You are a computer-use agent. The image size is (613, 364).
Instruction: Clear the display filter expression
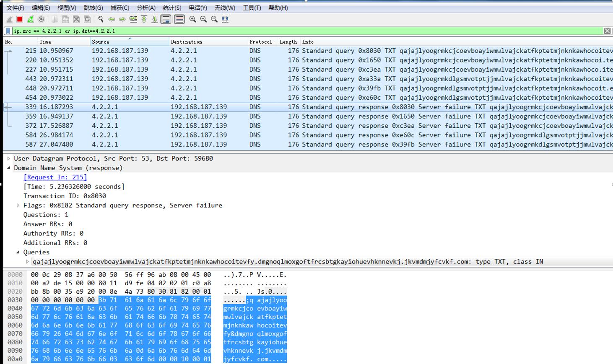click(607, 31)
